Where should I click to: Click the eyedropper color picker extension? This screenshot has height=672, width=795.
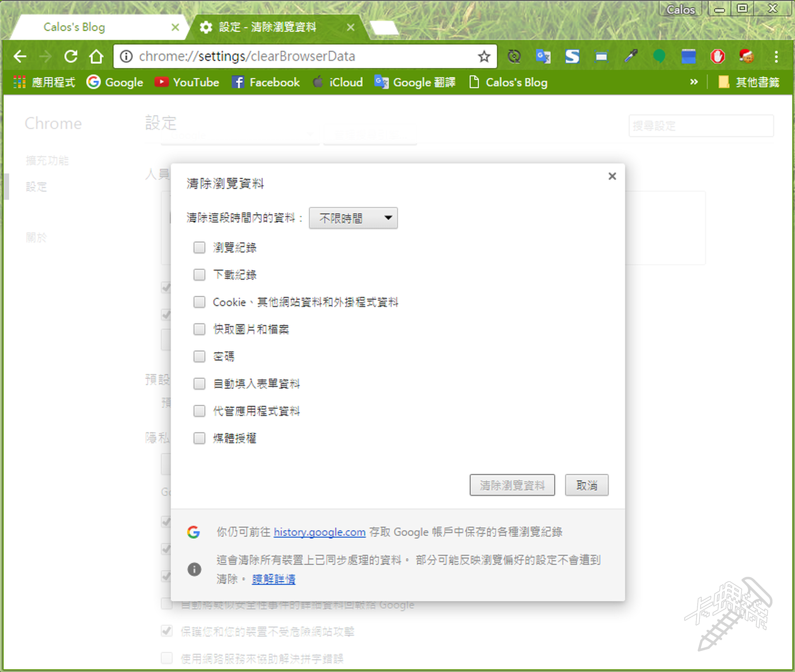pos(631,56)
